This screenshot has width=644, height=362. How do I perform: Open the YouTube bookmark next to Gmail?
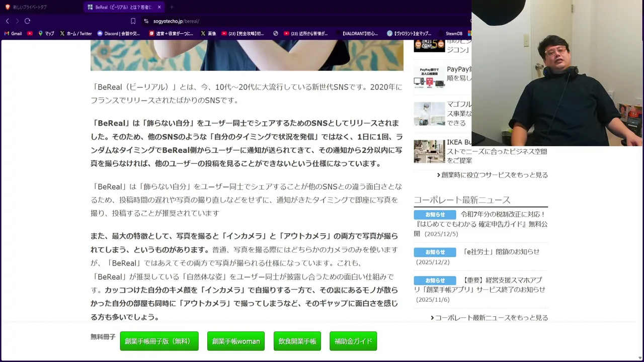[30, 34]
